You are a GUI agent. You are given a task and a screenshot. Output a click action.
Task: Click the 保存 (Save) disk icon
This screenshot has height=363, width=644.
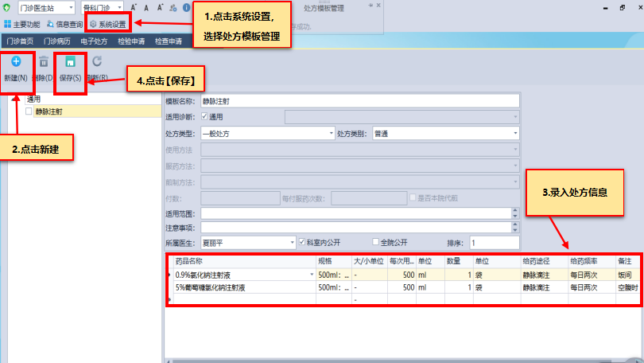click(70, 62)
